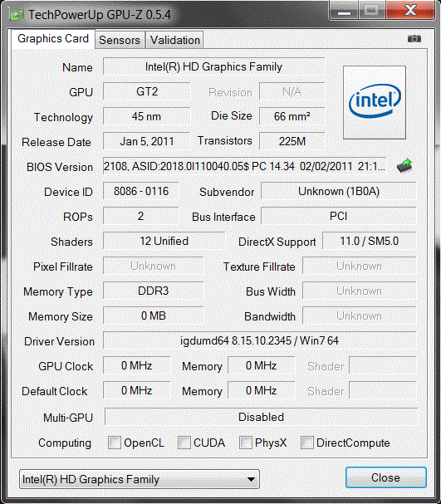Click the Driver Version field
The image size is (441, 504).
pyautogui.click(x=259, y=340)
